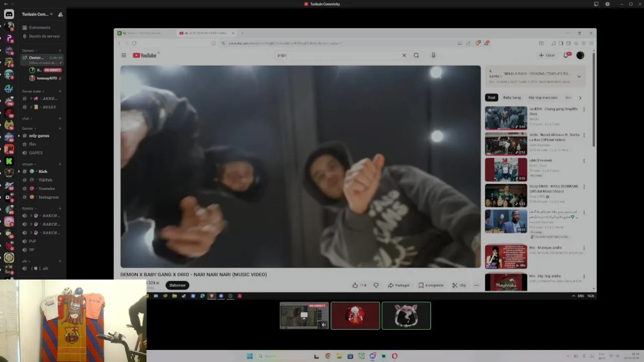
Task: Add channel with plus next to Owners
Action: [x=60, y=50]
